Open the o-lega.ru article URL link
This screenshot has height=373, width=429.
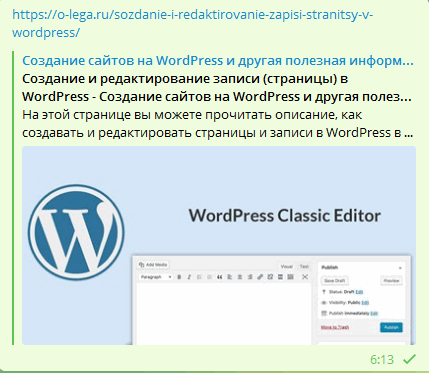tap(192, 24)
